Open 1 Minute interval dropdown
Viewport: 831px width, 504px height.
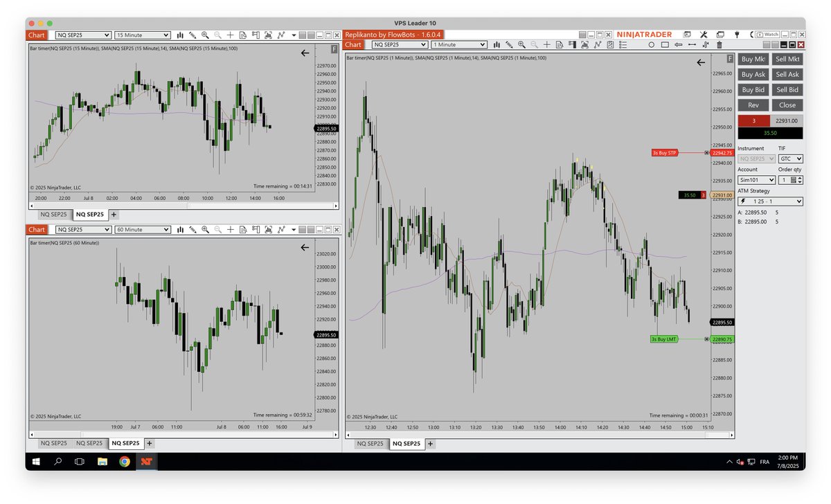pyautogui.click(x=459, y=44)
